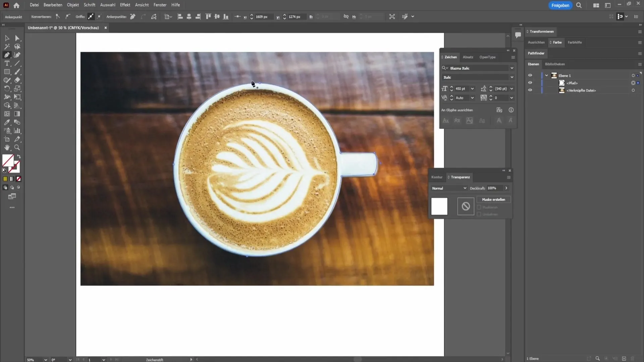Click the white opacity mask thumbnail

[x=439, y=206]
